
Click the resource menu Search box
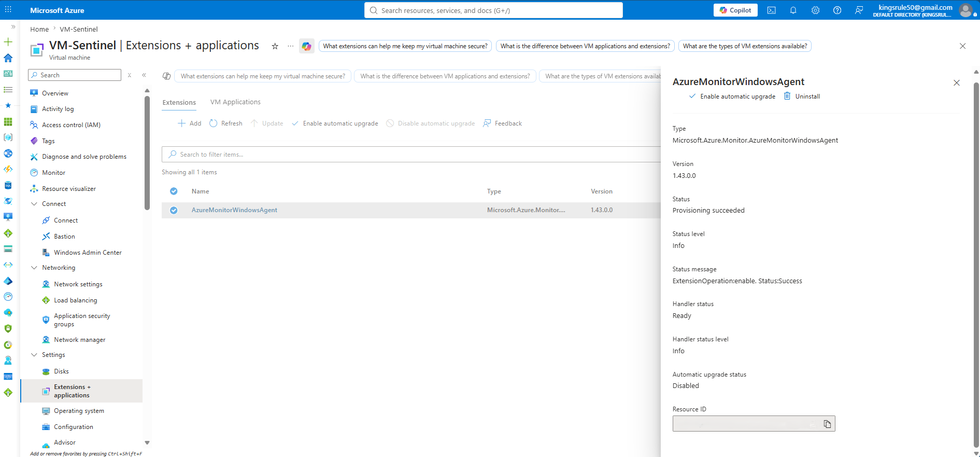(x=75, y=75)
